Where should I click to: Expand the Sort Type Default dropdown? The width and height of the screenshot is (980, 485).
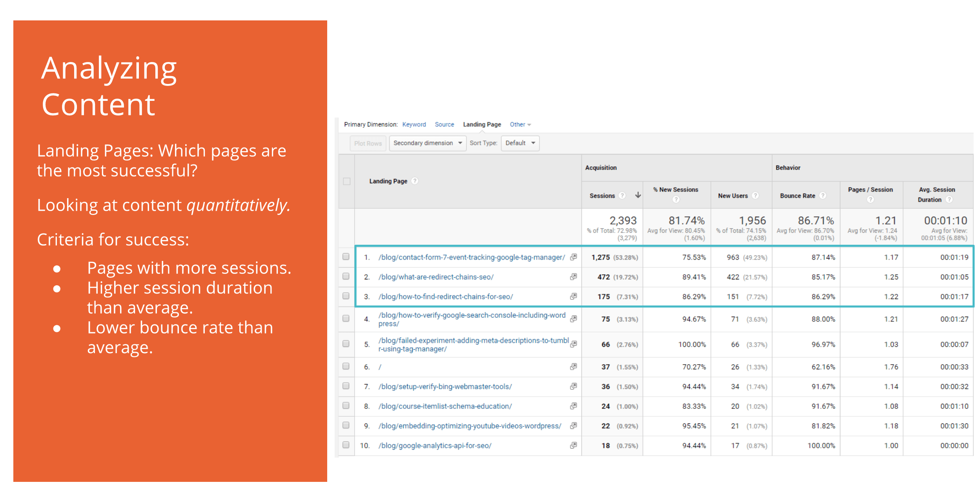tap(520, 143)
